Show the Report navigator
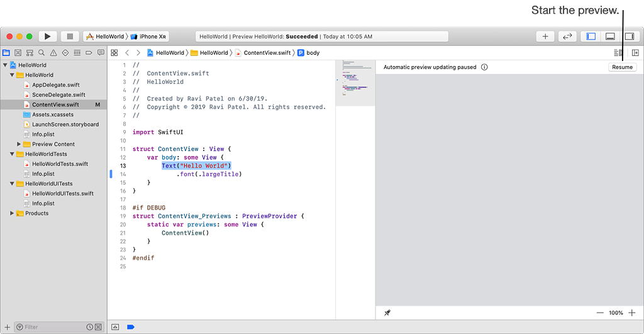The image size is (644, 334). [101, 53]
